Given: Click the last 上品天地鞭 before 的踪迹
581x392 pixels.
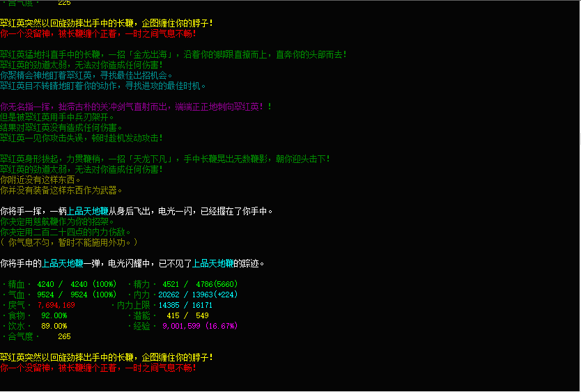Looking at the screenshot, I should click(x=215, y=263).
